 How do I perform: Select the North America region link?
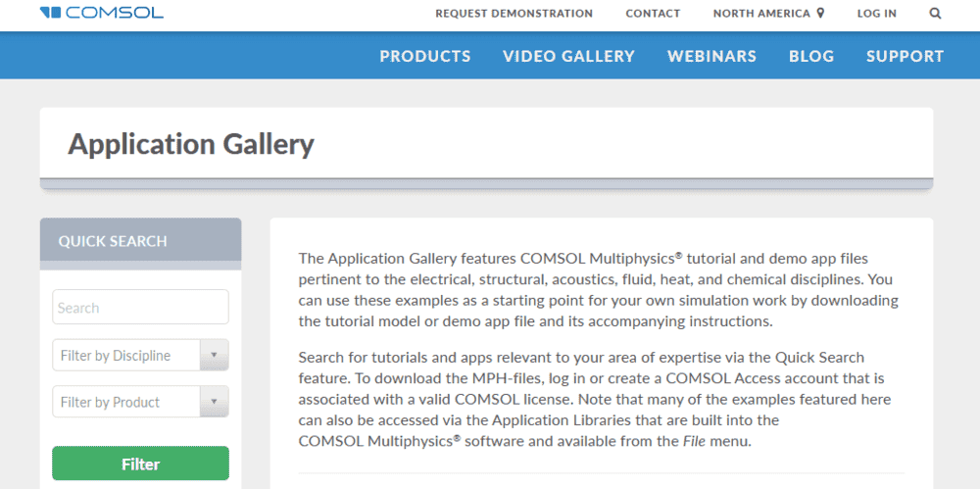coord(761,14)
